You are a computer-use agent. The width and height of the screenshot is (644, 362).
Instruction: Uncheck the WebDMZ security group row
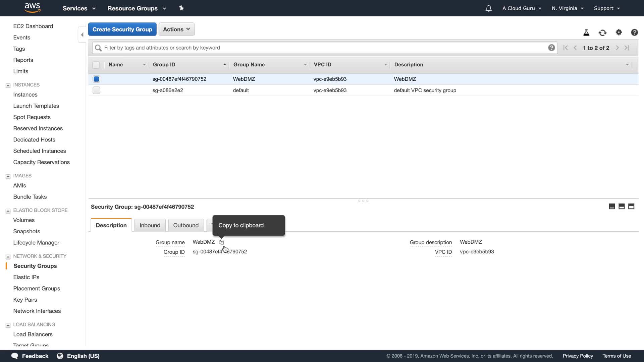point(96,79)
